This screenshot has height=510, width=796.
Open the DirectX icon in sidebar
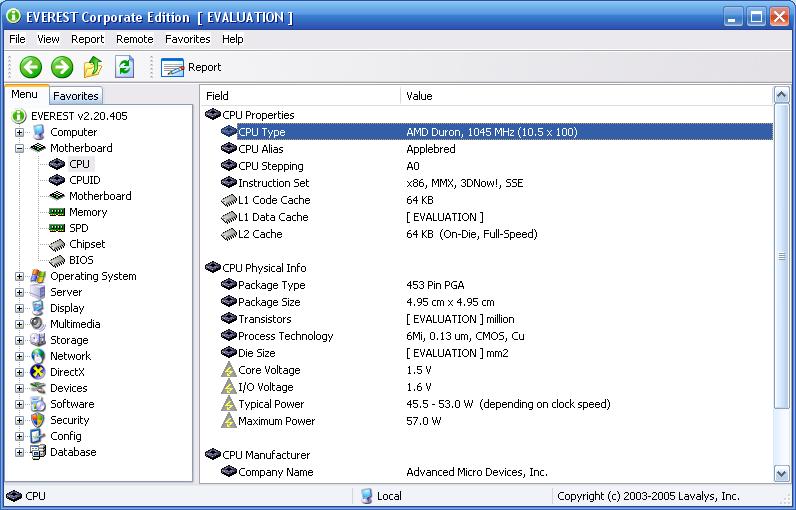[38, 372]
